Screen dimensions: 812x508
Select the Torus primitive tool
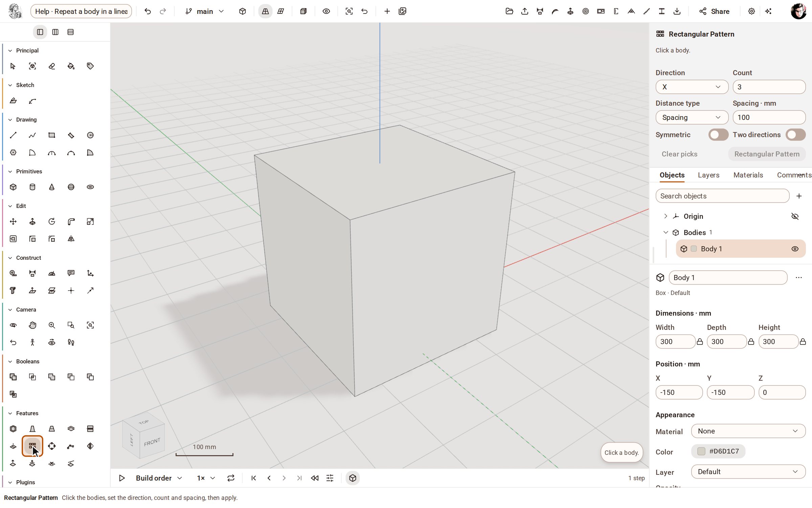coord(90,187)
